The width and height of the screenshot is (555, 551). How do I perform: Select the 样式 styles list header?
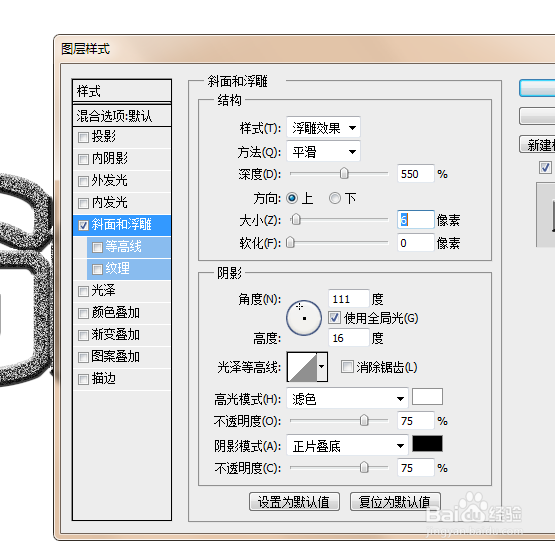click(x=122, y=91)
